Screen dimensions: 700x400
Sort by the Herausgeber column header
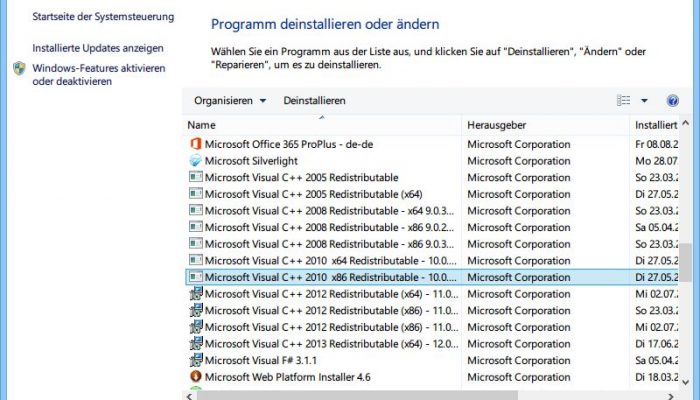pos(546,125)
